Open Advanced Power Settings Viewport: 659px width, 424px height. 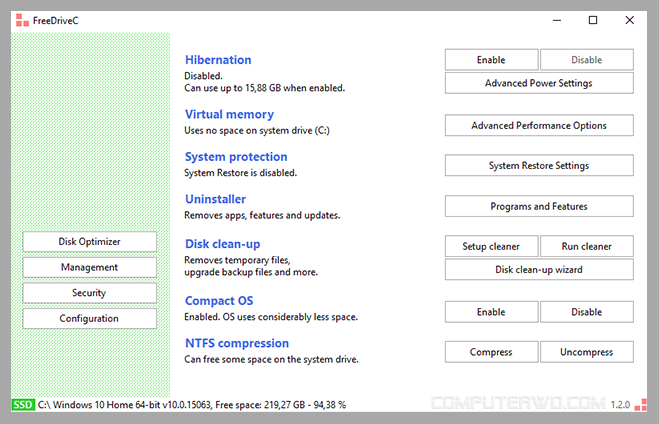[539, 83]
